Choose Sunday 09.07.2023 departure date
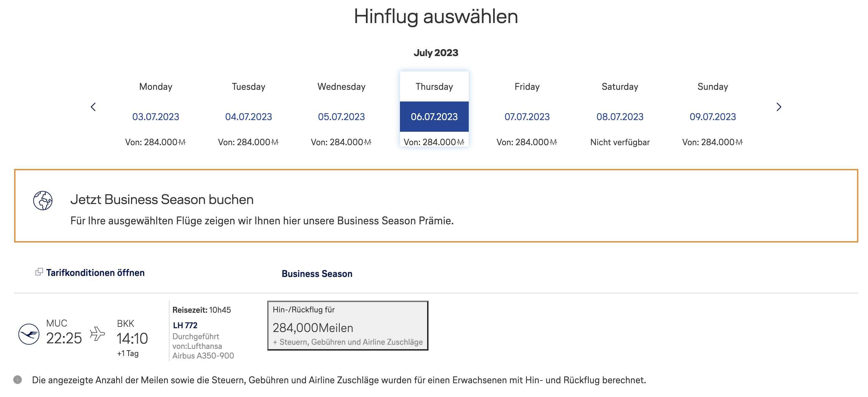Viewport: 868px width, 397px height. pos(713,117)
